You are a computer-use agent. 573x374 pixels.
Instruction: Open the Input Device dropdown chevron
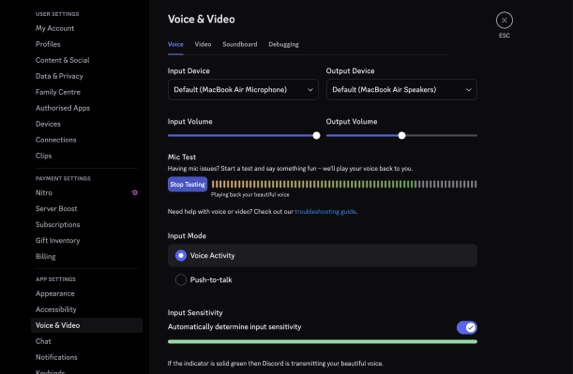[310, 90]
